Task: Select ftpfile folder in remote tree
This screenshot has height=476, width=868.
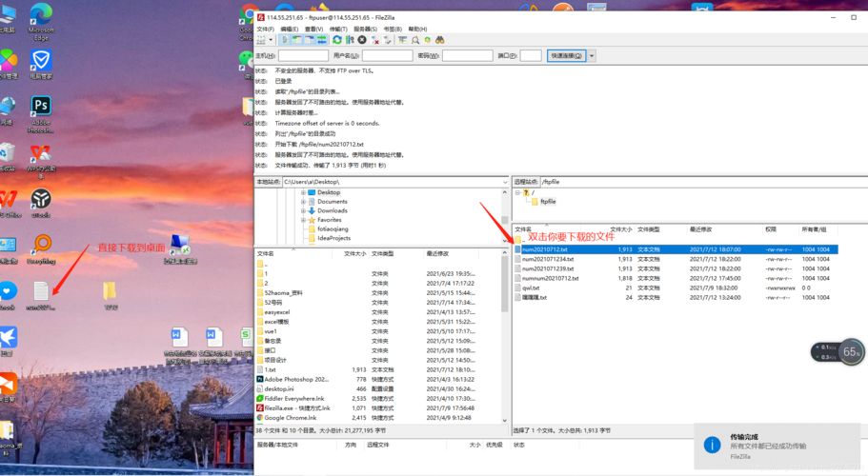Action: [x=548, y=202]
